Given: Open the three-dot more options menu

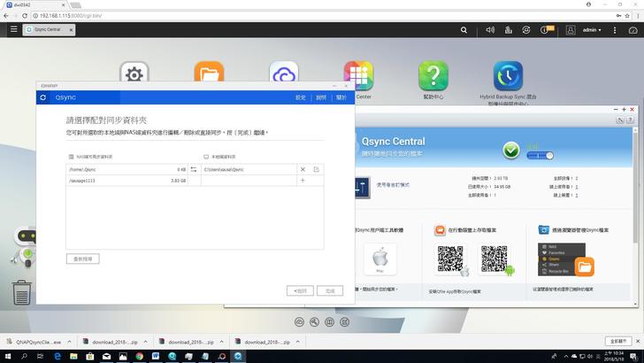Looking at the screenshot, I should 616,29.
